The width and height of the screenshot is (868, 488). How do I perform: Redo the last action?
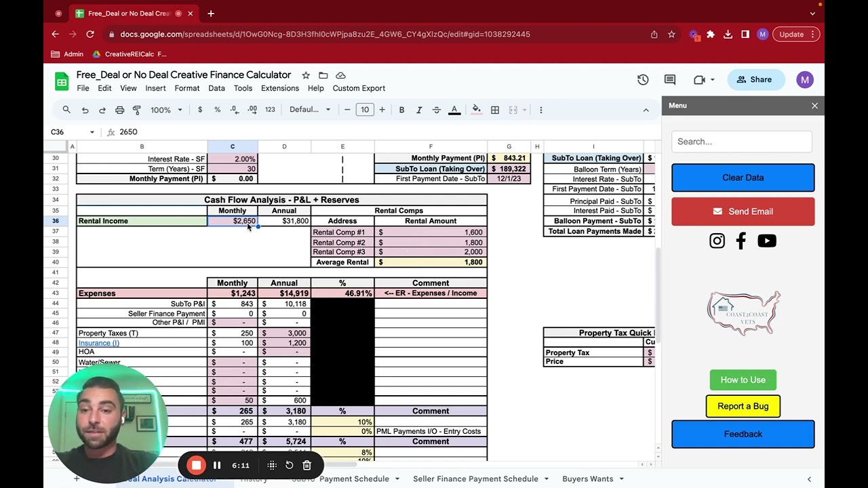click(102, 110)
